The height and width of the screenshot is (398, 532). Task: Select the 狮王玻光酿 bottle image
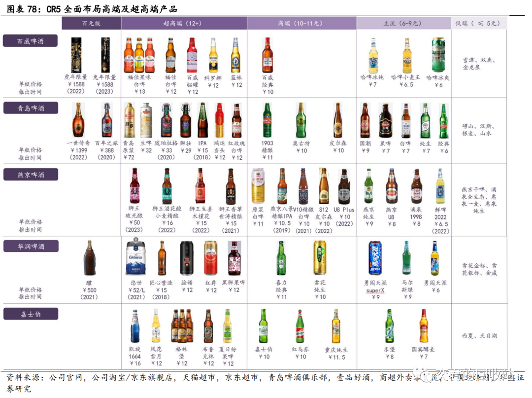pyautogui.click(x=134, y=185)
